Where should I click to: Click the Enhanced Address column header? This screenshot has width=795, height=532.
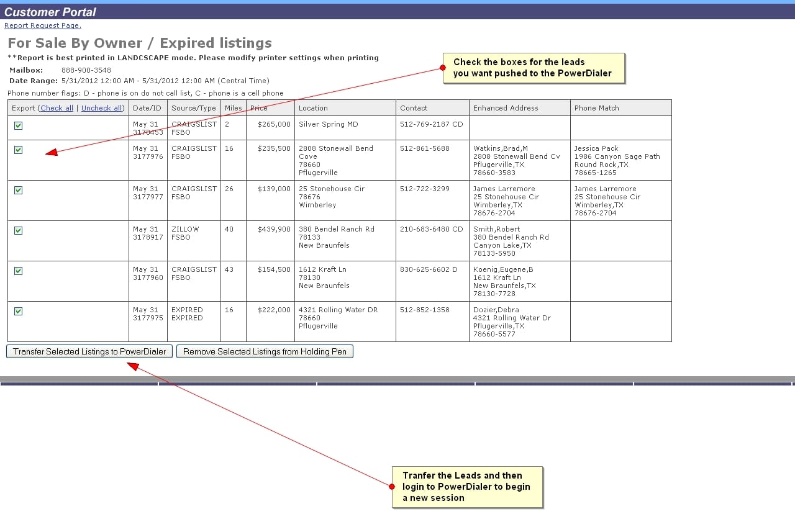point(506,108)
